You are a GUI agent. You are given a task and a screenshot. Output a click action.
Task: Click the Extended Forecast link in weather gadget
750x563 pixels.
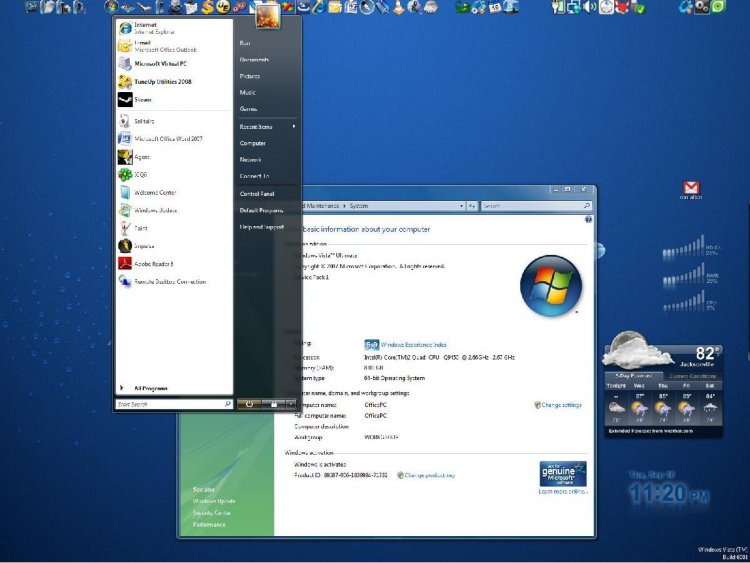[x=651, y=431]
